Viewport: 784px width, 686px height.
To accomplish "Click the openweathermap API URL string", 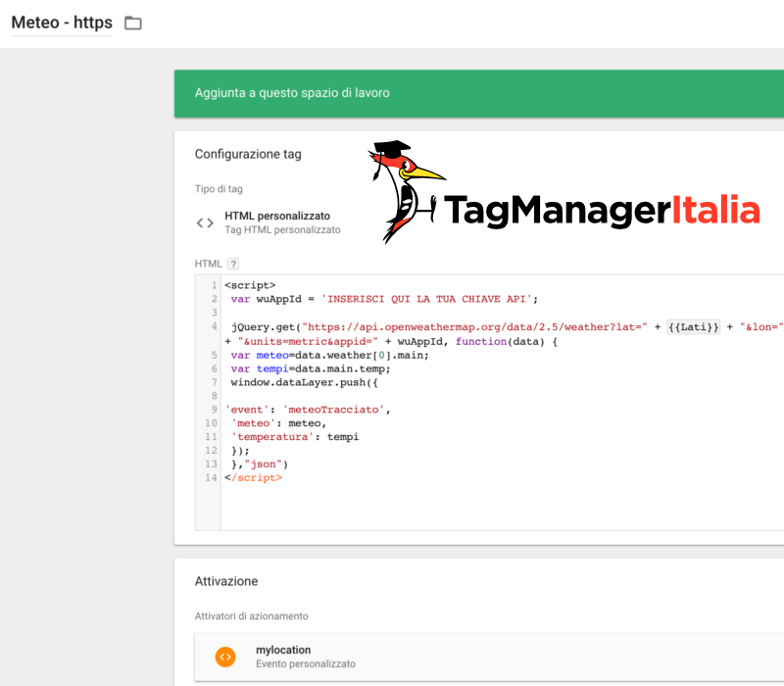I will tap(474, 327).
